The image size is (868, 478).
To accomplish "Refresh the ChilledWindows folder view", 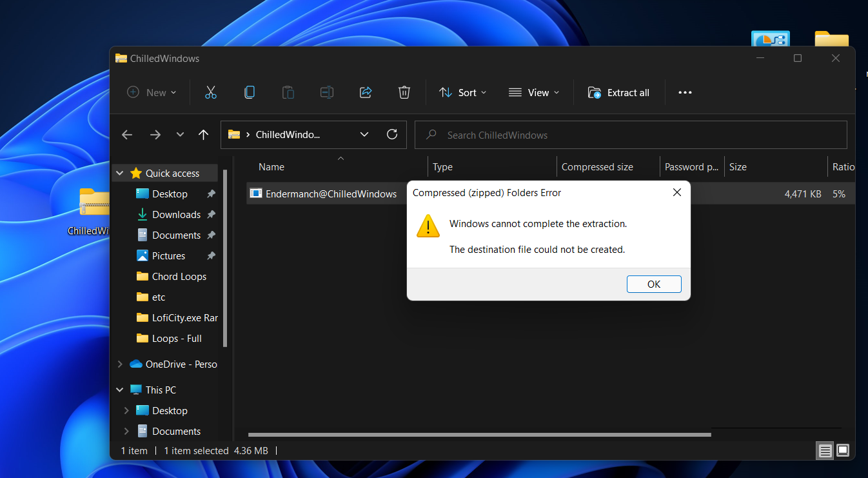I will 392,134.
